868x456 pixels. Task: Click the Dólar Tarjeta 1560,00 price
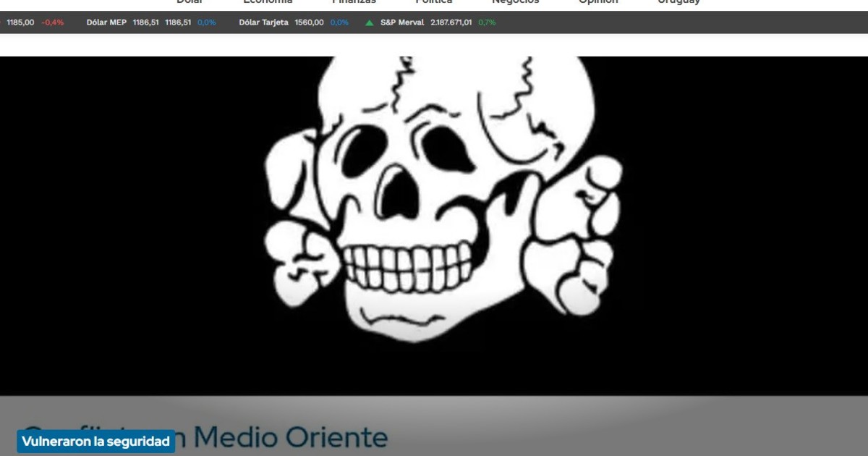coord(309,22)
